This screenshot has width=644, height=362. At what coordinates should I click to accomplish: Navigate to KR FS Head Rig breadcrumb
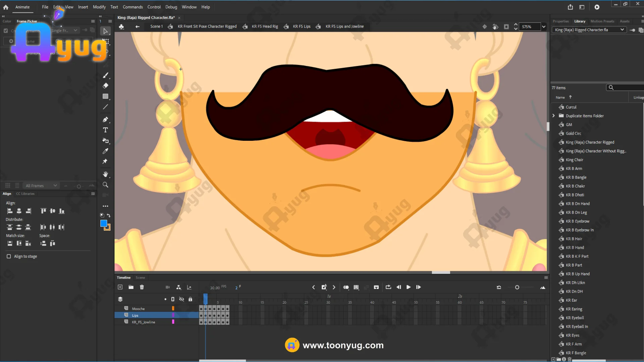pyautogui.click(x=265, y=26)
